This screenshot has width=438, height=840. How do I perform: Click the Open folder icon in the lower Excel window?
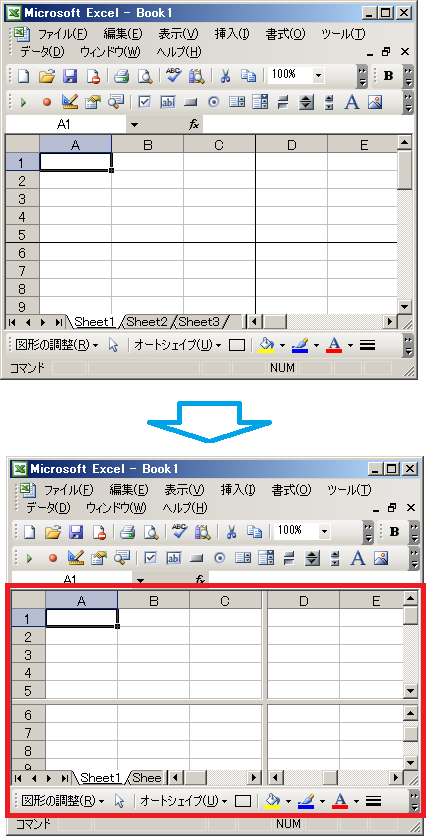click(52, 531)
